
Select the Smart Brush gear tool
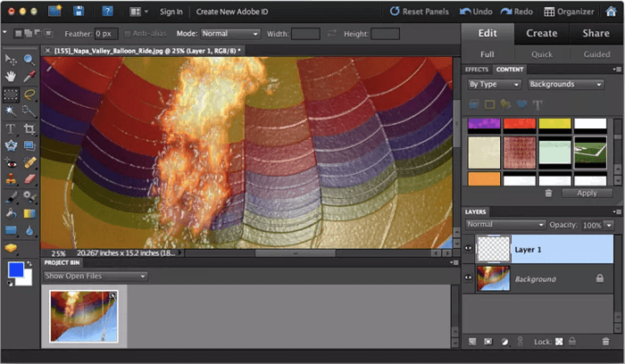29,196
